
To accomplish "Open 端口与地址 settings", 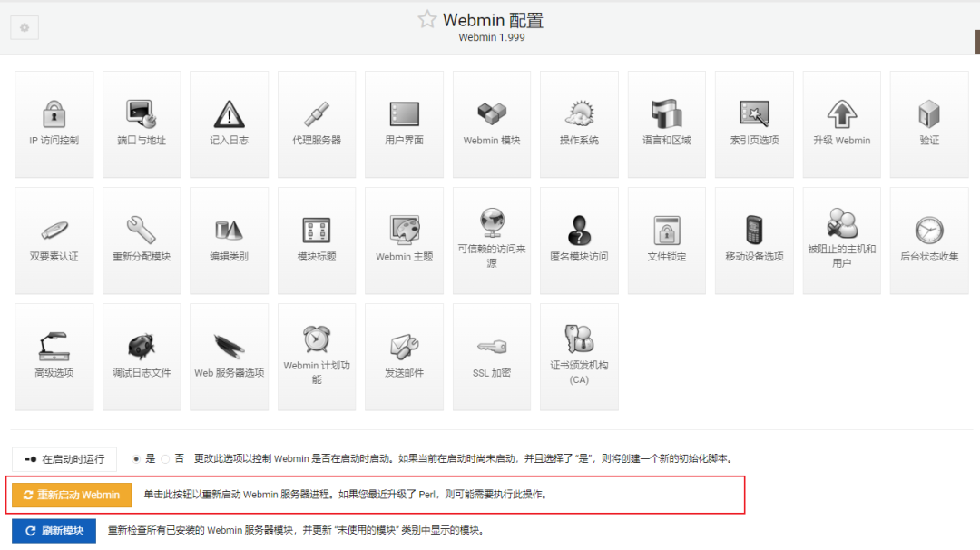I will [x=142, y=124].
